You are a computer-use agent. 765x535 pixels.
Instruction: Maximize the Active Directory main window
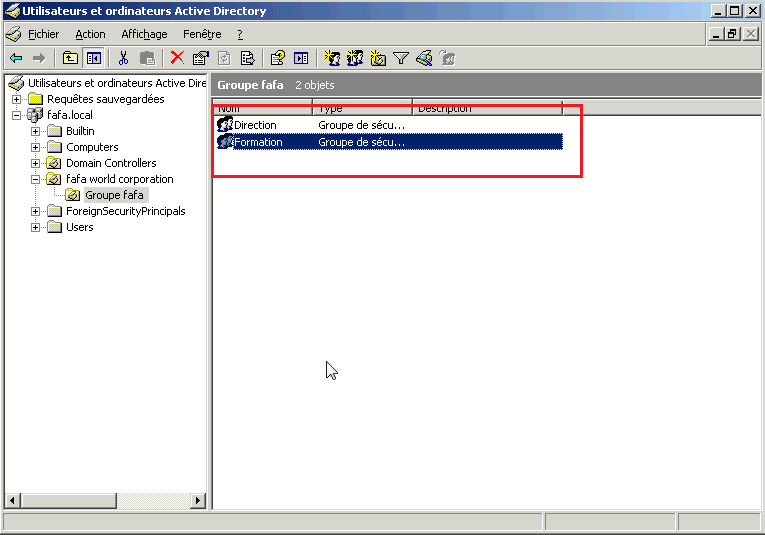734,11
